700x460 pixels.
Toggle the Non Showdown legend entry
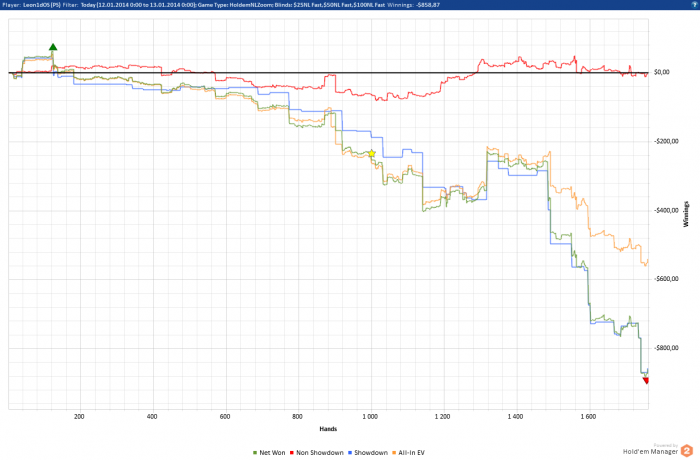point(317,452)
